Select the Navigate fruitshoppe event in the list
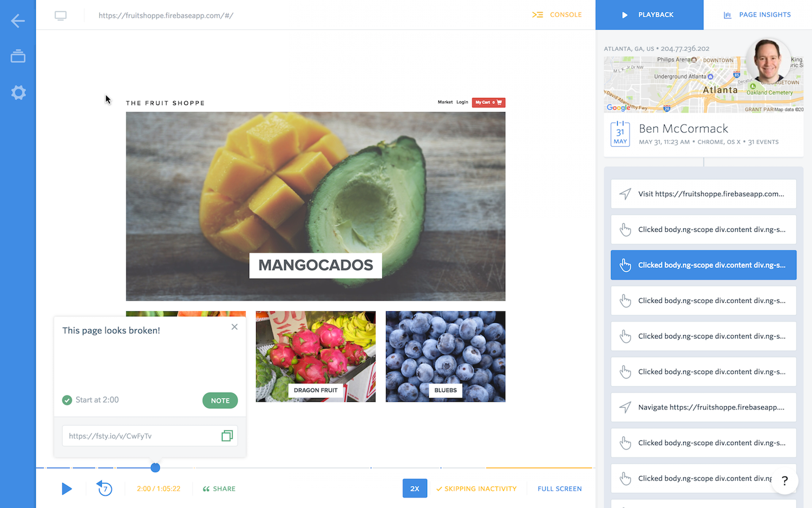Image resolution: width=812 pixels, height=508 pixels. click(703, 407)
